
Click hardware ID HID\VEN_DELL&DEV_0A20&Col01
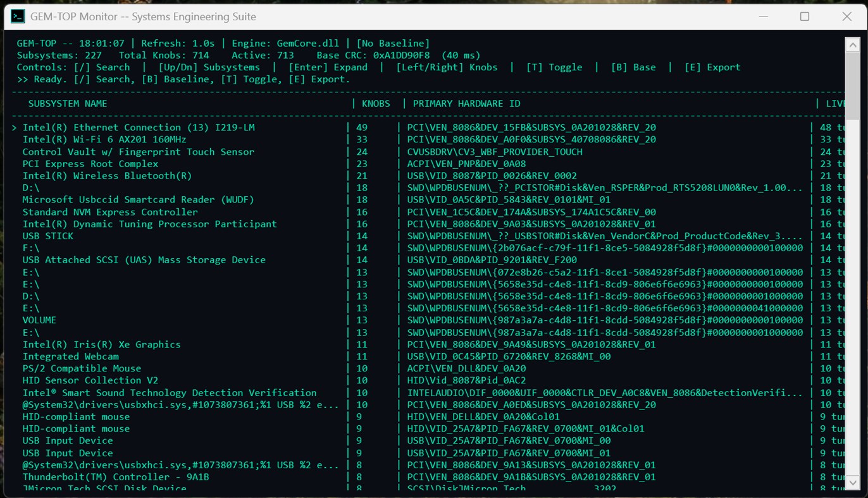(483, 417)
